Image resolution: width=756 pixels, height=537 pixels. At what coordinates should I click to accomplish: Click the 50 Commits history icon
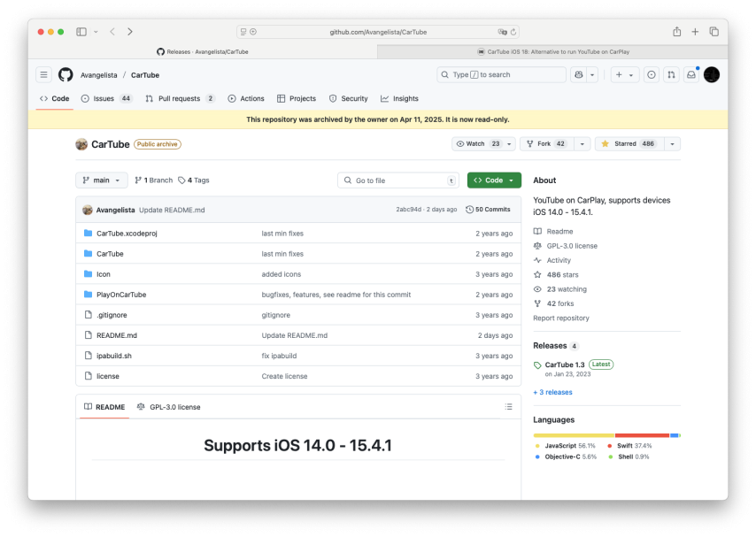[x=469, y=210]
